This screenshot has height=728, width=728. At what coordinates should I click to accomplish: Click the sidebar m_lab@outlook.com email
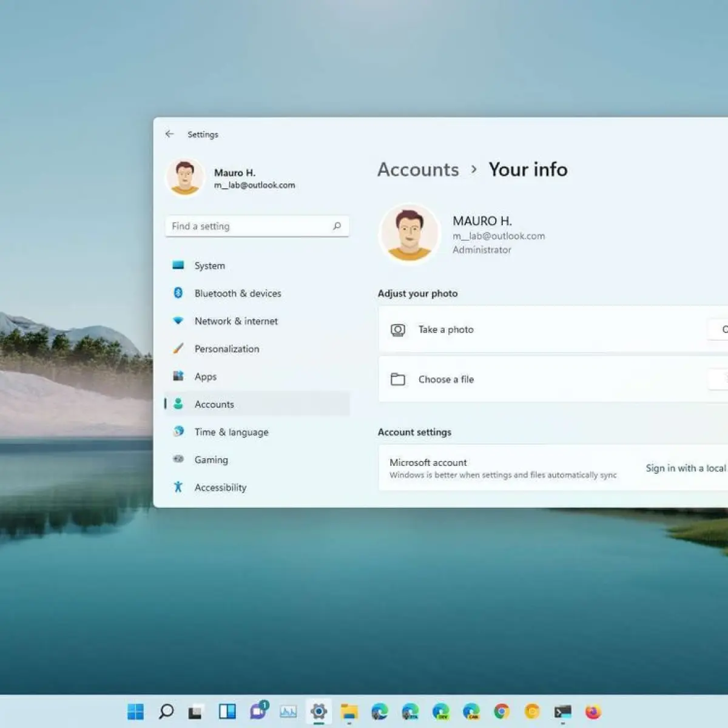pyautogui.click(x=254, y=185)
